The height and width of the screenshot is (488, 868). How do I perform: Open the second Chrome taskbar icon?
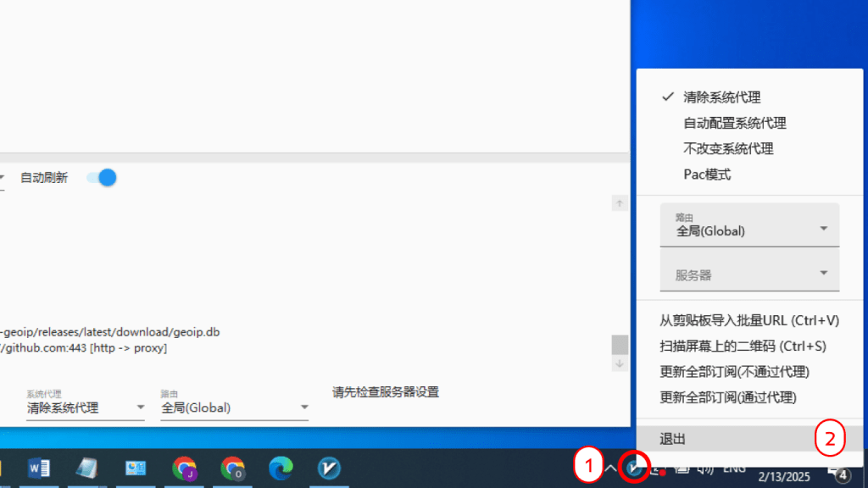232,468
